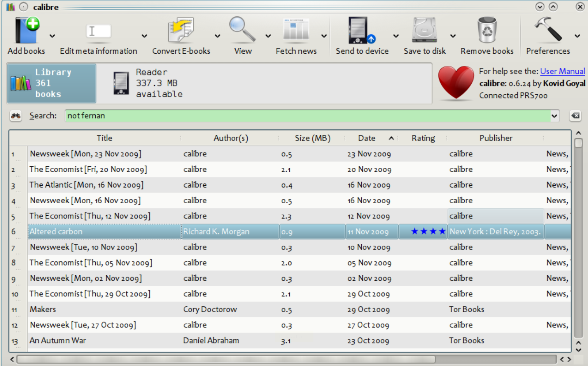Open the Add books dropdown arrow
This screenshot has height=366, width=588.
click(x=52, y=36)
